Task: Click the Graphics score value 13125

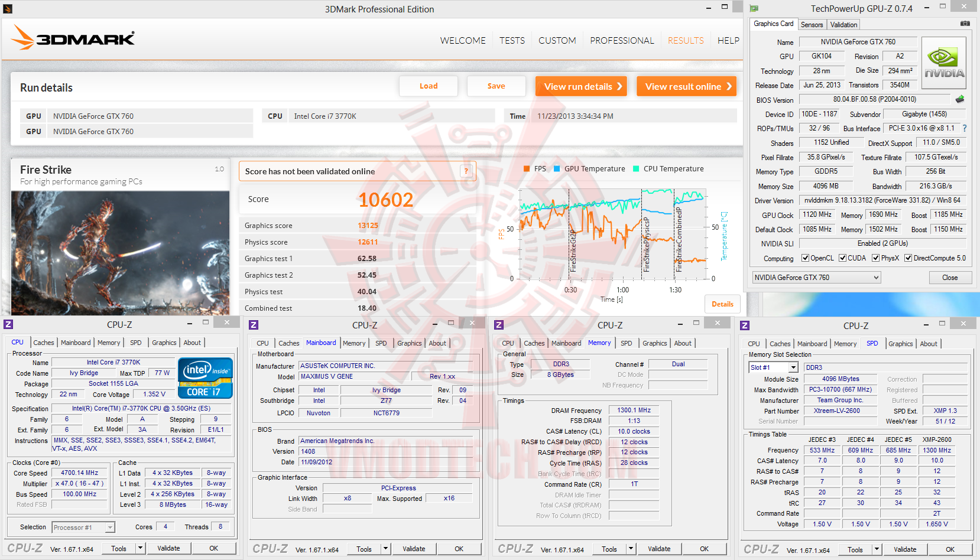Action: [368, 226]
